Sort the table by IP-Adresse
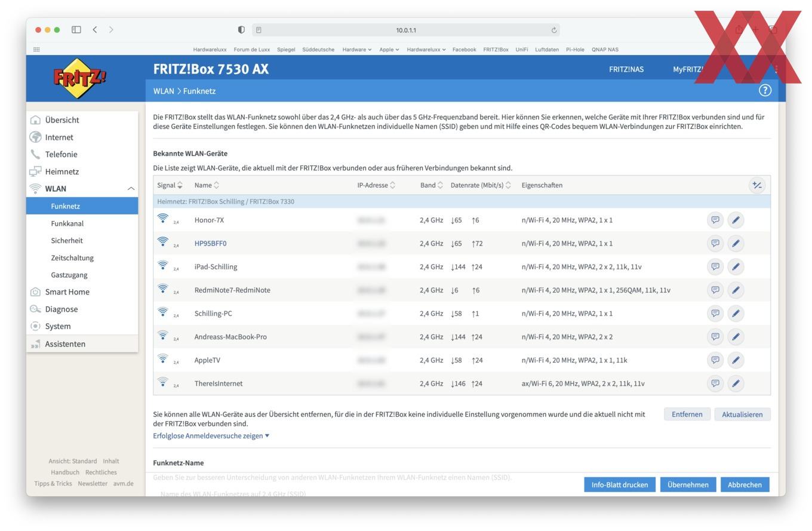The height and width of the screenshot is (531, 812). click(x=376, y=185)
